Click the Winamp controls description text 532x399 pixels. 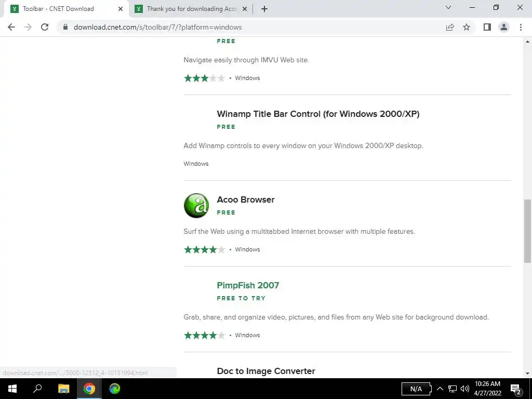pos(303,145)
